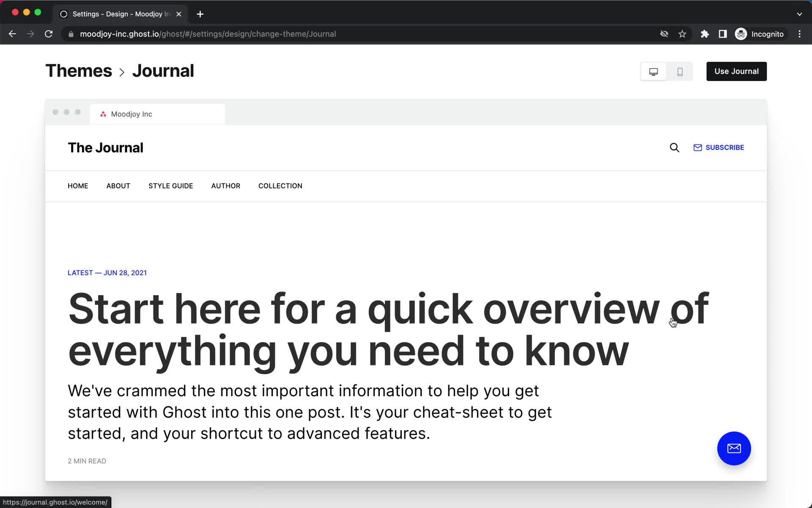Click the STYLE GUIDE menu item
812x508 pixels.
(x=171, y=185)
